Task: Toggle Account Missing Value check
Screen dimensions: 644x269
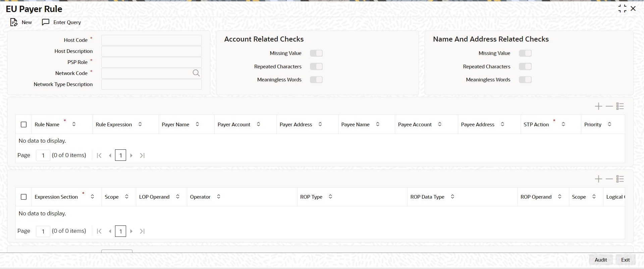Action: pos(316,53)
